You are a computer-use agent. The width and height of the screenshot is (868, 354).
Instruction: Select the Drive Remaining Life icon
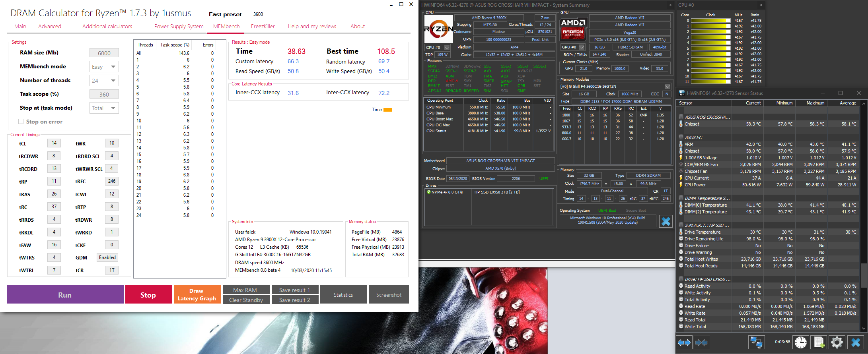click(x=681, y=239)
